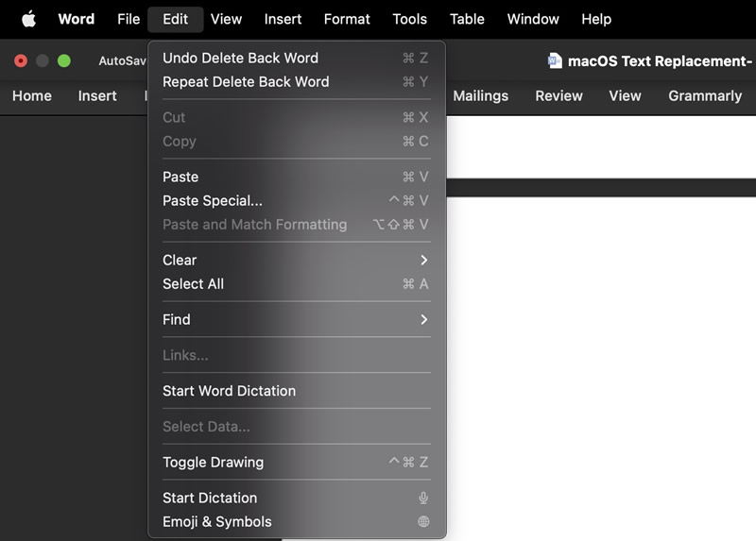This screenshot has width=756, height=541.
Task: Choose Emoji & Symbols entry
Action: (296, 522)
